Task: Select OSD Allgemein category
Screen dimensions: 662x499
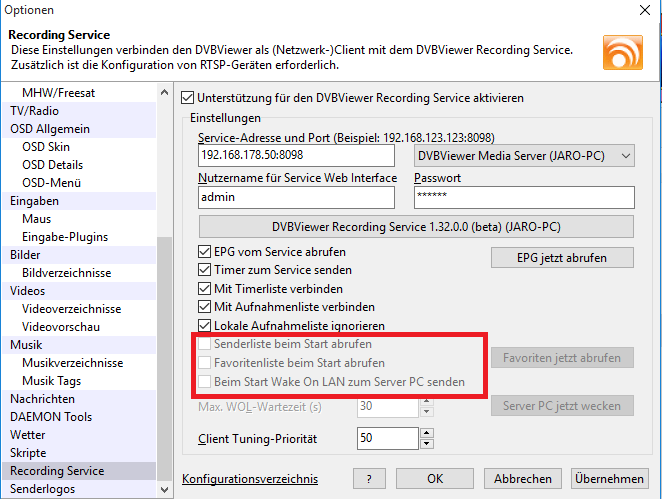Action: [79, 129]
